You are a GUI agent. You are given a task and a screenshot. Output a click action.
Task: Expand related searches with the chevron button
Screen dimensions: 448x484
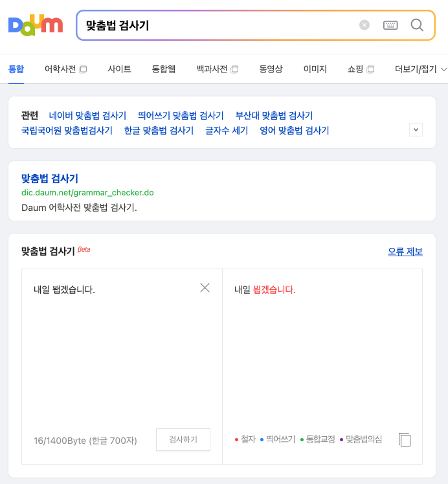(x=416, y=129)
